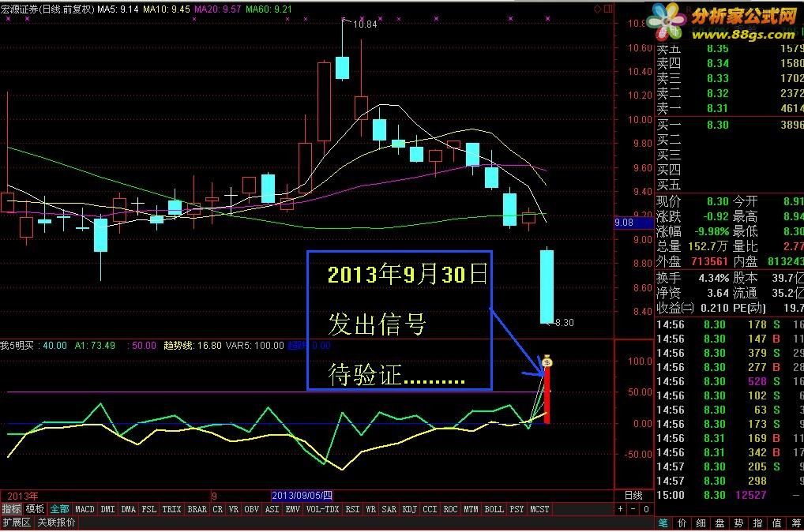Zoom in with the plus button
804x532 pixels.
coord(621,509)
